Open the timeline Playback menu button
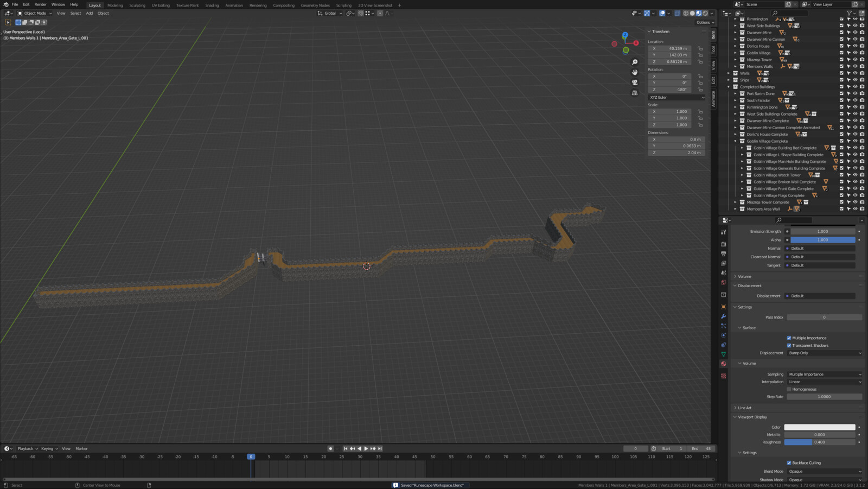Image resolution: width=868 pixels, height=489 pixels. [27, 449]
